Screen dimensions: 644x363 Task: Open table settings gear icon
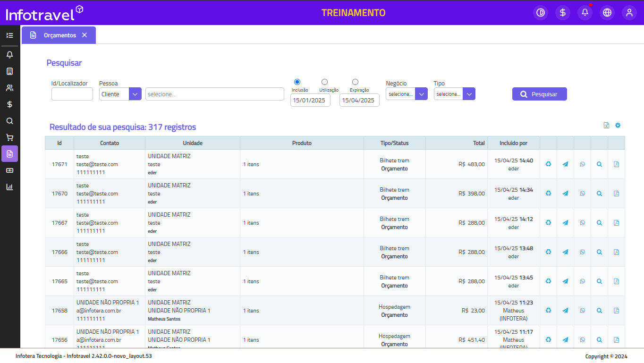pos(618,126)
